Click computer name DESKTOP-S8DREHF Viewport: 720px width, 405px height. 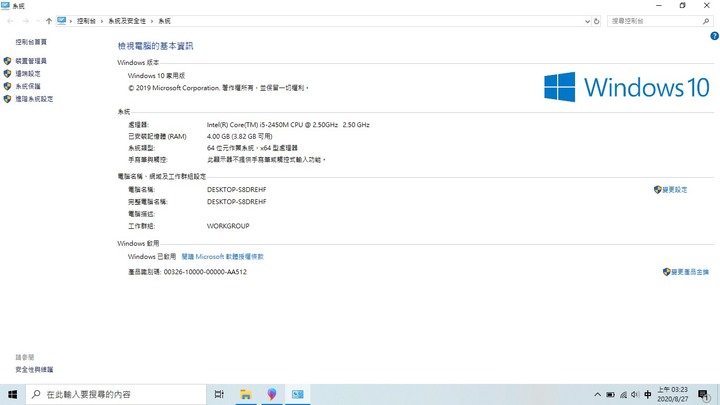(236, 190)
